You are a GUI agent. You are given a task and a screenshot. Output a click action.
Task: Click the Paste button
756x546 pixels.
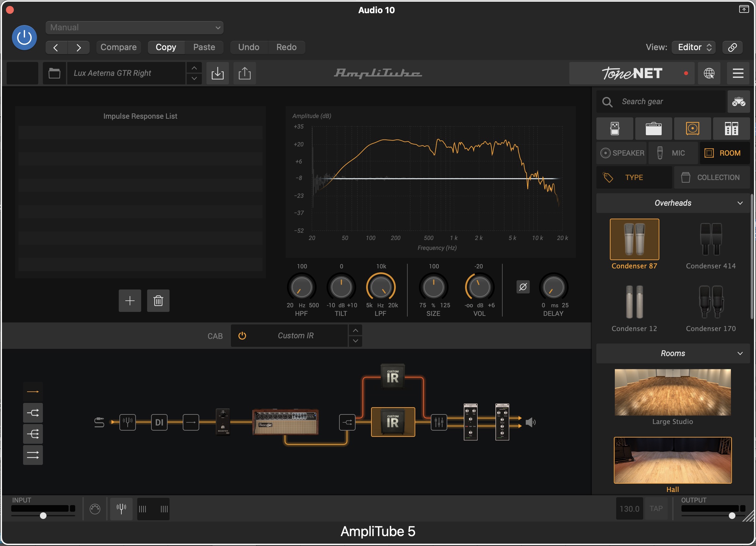point(204,47)
